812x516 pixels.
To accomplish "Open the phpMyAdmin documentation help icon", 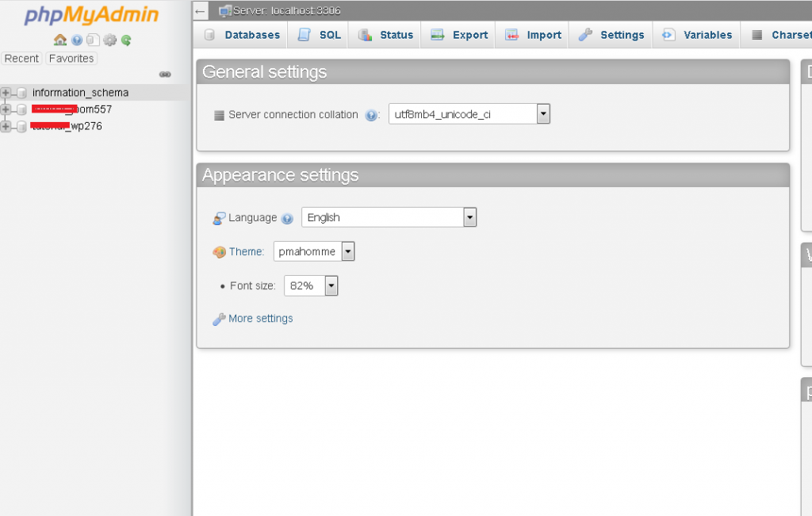I will point(77,40).
